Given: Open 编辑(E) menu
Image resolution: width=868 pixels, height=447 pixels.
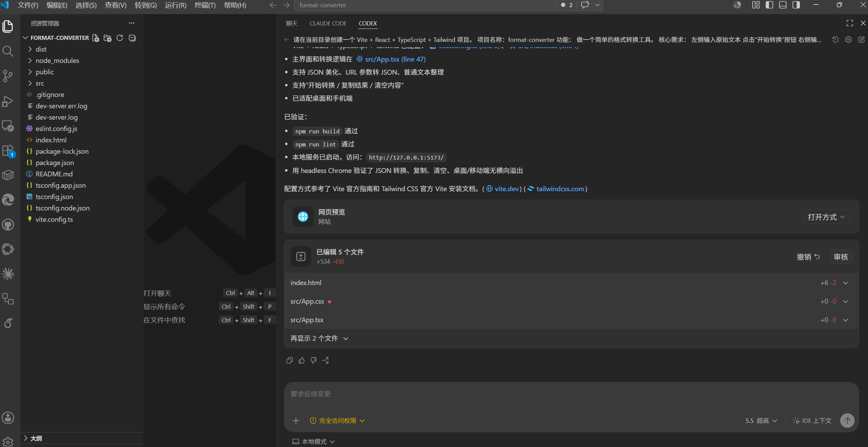Looking at the screenshot, I should (x=57, y=5).
